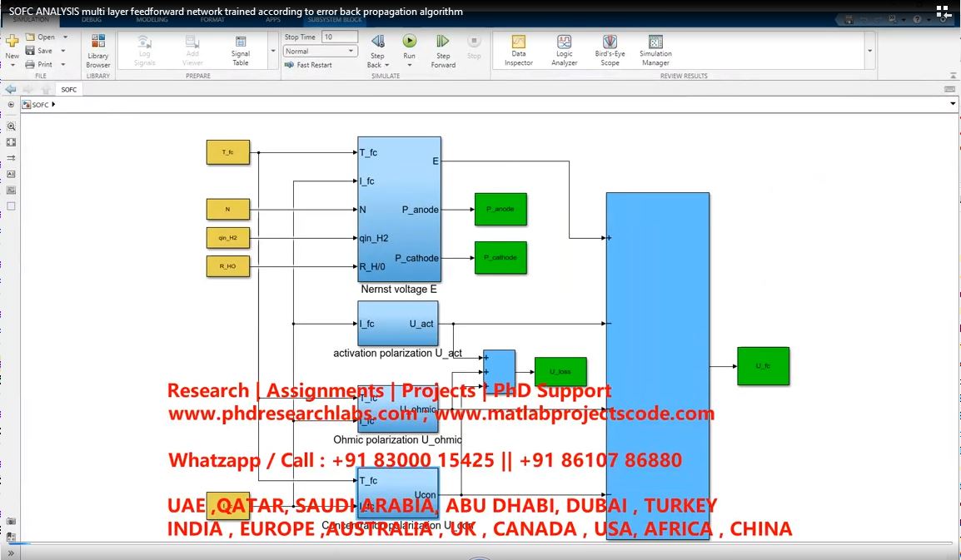Switch to the Format ribbon tab
The image size is (961, 560).
pos(212,20)
